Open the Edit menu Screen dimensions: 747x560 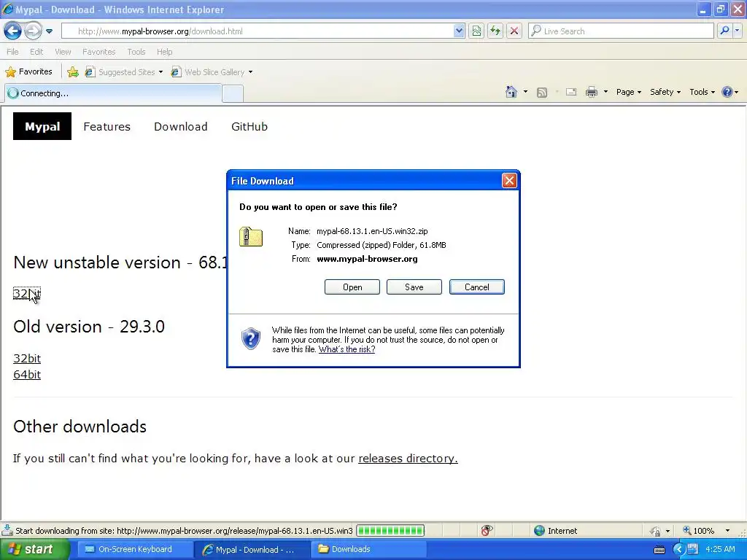(x=36, y=52)
